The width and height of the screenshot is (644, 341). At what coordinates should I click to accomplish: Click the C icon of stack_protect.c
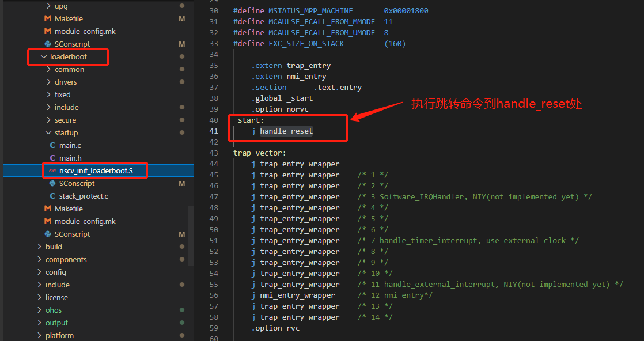[53, 196]
